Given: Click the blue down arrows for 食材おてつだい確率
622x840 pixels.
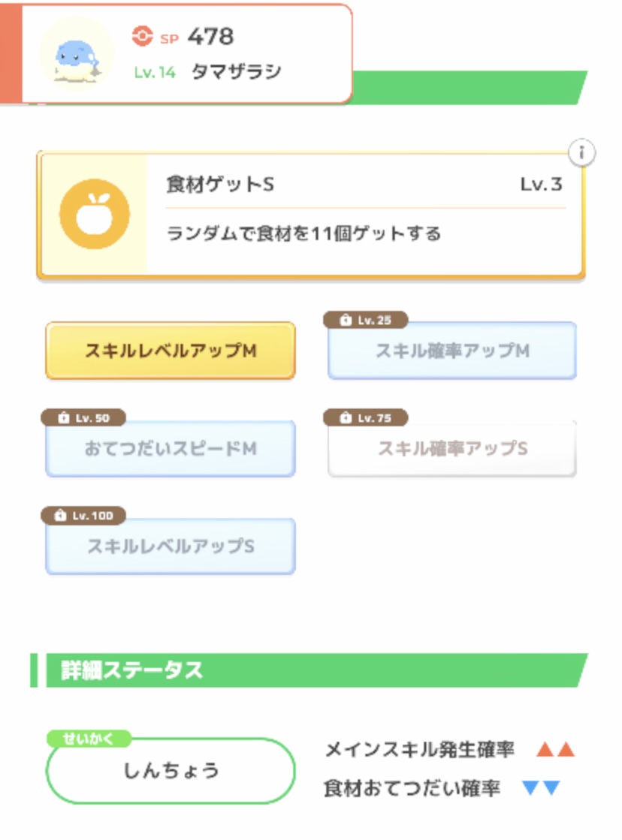Looking at the screenshot, I should (x=541, y=788).
